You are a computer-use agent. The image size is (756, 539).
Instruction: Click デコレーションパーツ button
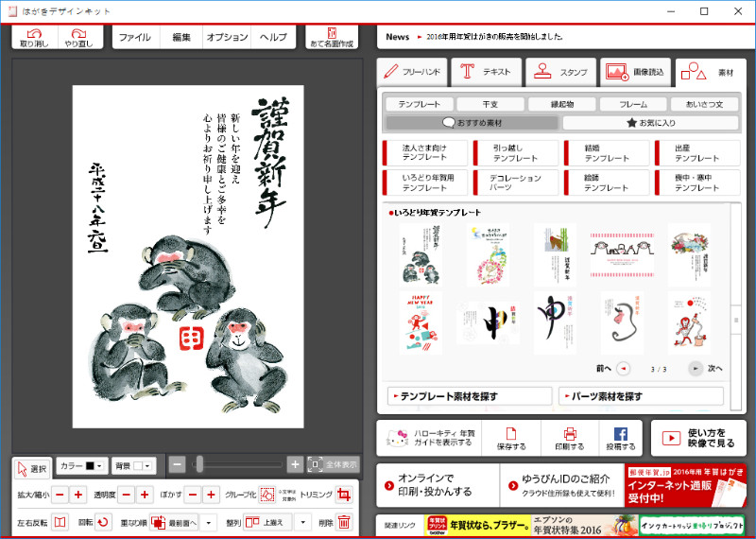point(515,183)
